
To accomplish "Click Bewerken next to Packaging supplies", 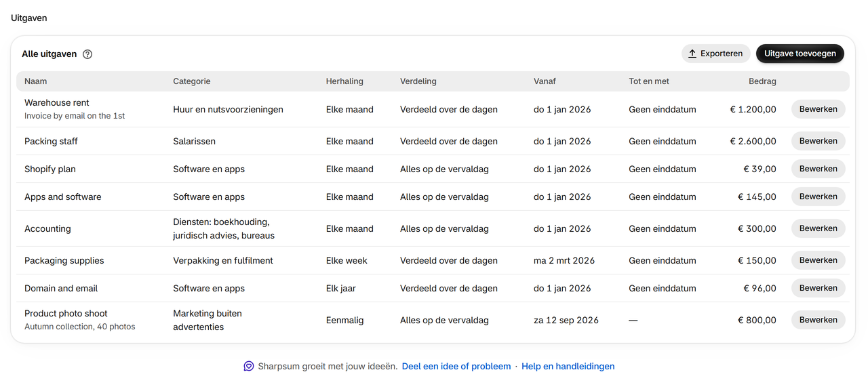I will pos(818,260).
